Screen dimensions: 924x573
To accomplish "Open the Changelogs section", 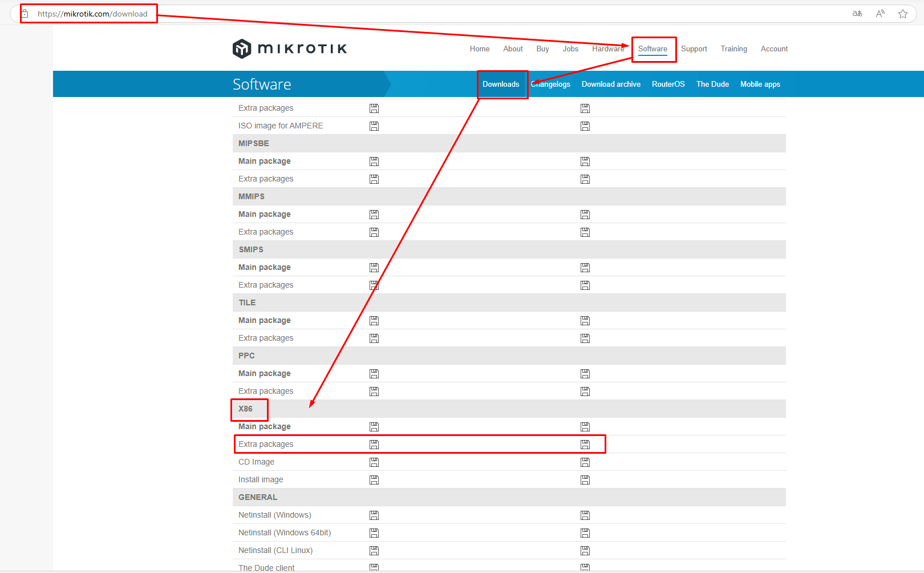I will 550,84.
